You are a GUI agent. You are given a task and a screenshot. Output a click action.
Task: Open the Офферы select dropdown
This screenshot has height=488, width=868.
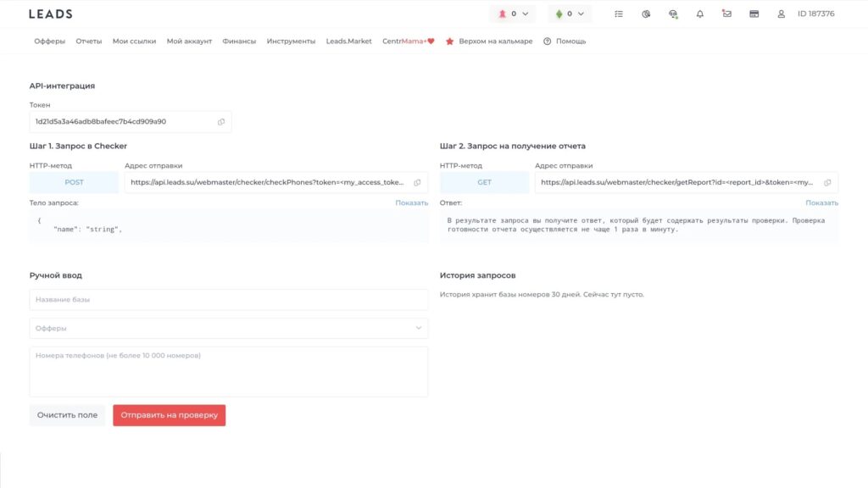[x=228, y=328]
